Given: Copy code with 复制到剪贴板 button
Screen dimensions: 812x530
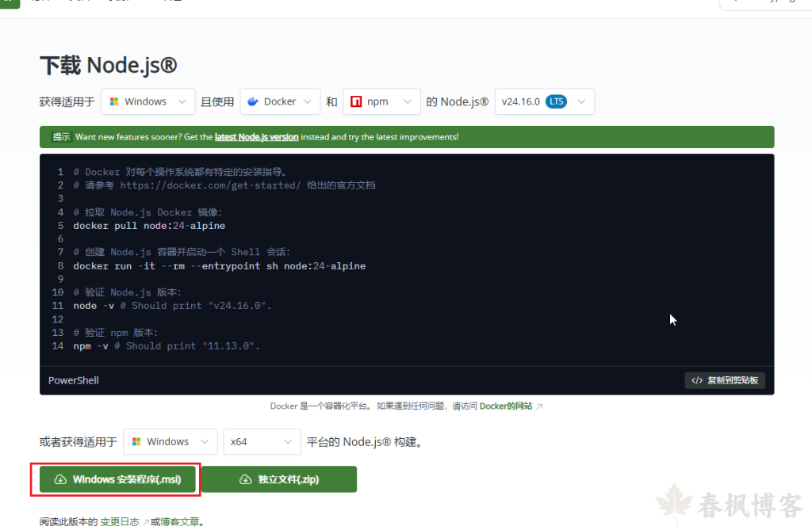Looking at the screenshot, I should (725, 380).
